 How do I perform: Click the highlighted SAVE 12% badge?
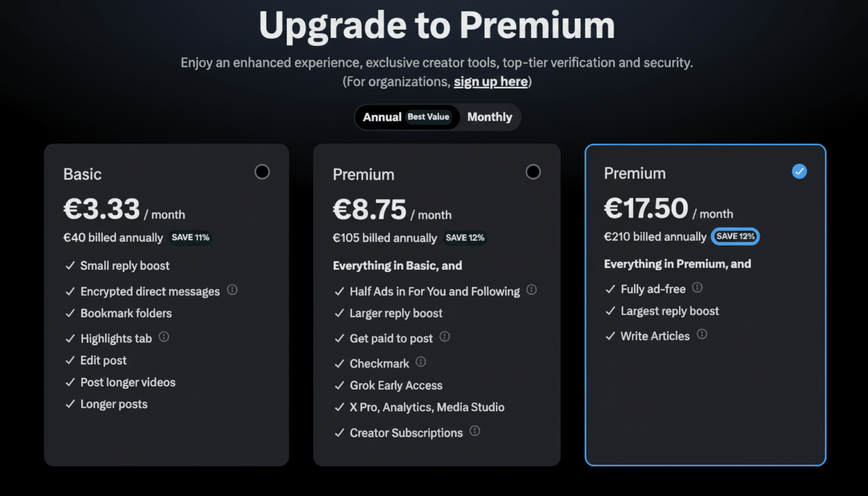point(735,236)
